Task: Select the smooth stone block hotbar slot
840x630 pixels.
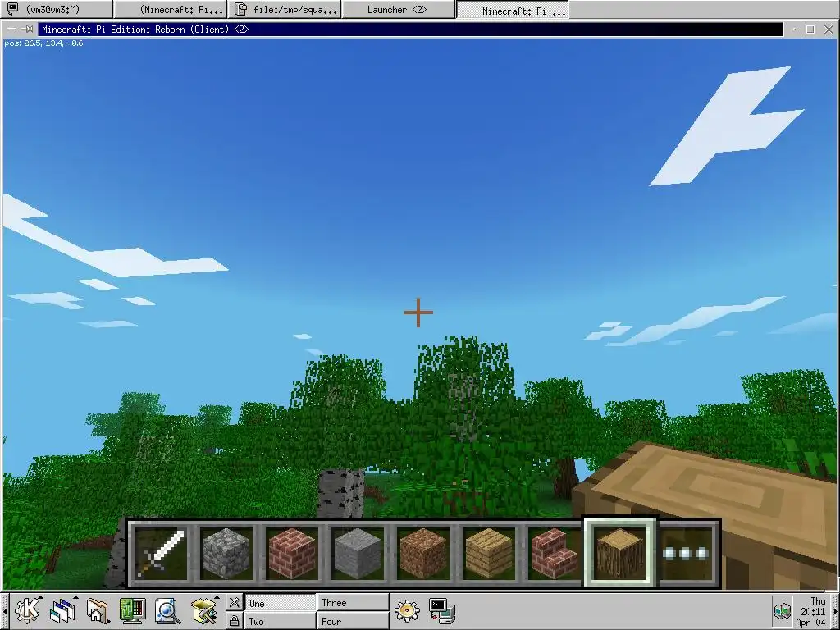Action: tap(358, 553)
